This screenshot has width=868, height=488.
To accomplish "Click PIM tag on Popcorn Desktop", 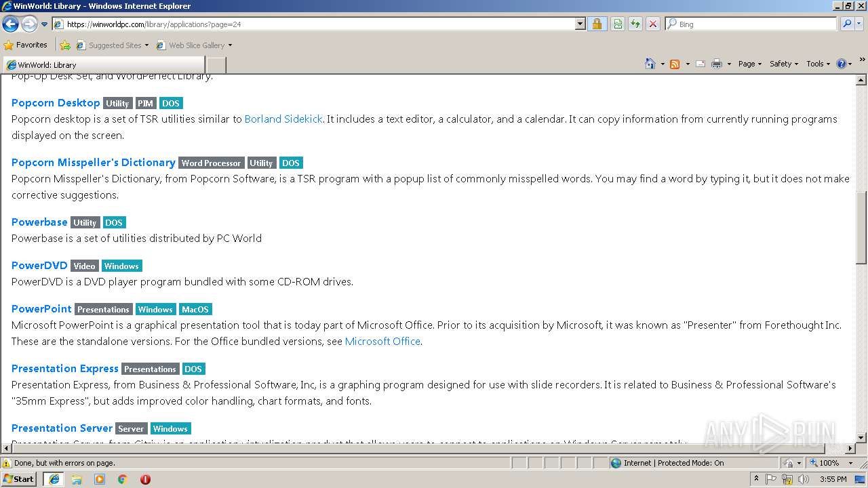I will pyautogui.click(x=146, y=104).
